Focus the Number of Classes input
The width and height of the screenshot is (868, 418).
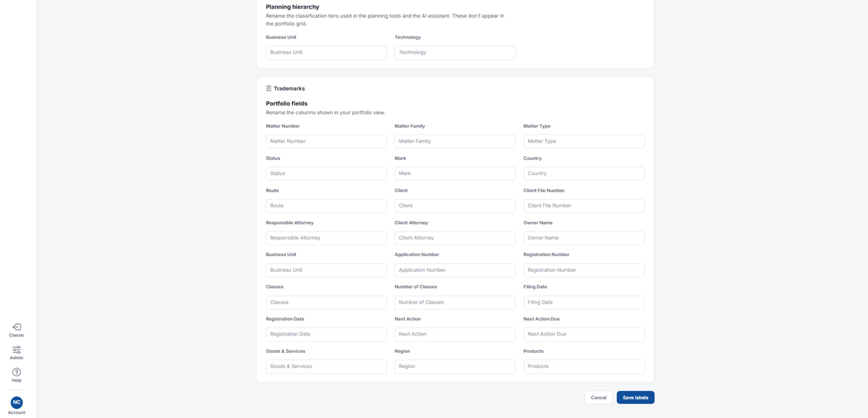(x=455, y=302)
